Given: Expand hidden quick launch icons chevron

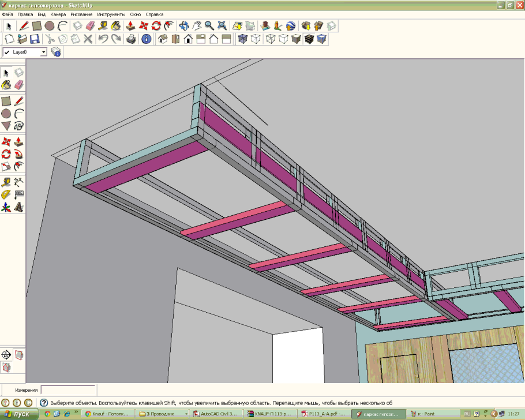Looking at the screenshot, I should [76, 414].
